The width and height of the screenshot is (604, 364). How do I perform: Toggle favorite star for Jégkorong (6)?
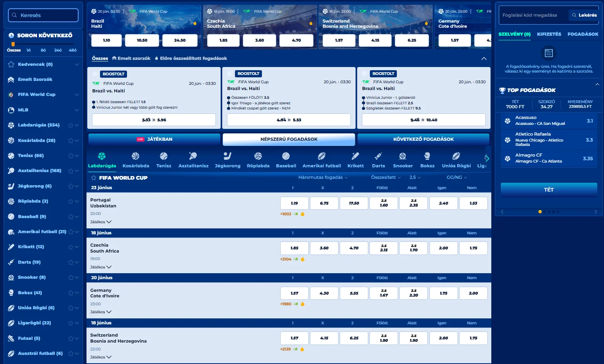point(71,186)
